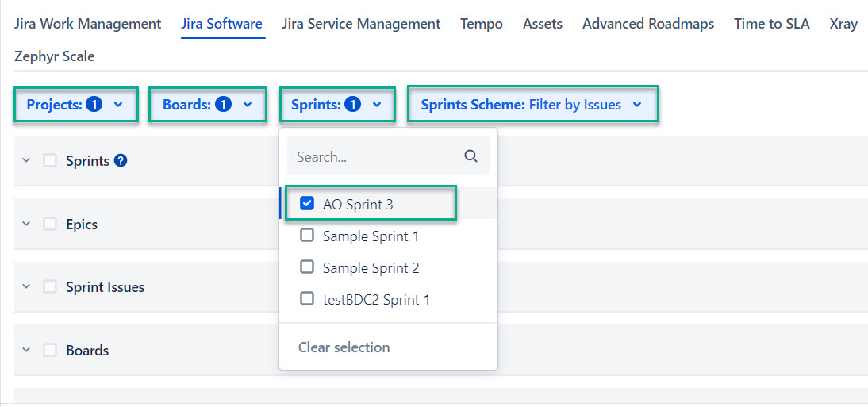Select the Jira Software tab

221,24
